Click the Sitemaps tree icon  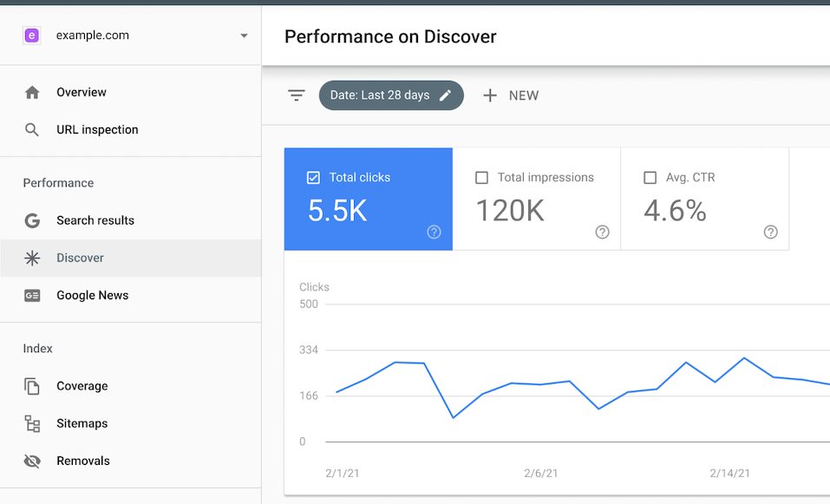coord(32,423)
